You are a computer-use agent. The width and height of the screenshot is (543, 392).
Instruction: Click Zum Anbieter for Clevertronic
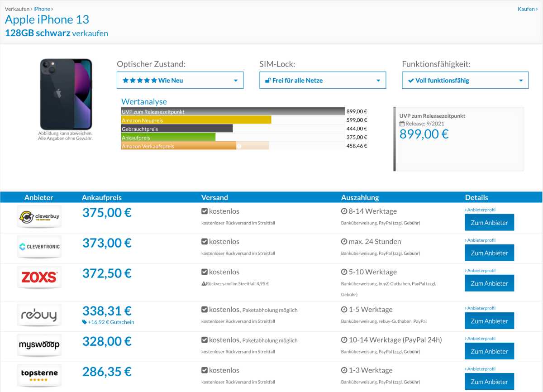[x=490, y=253]
